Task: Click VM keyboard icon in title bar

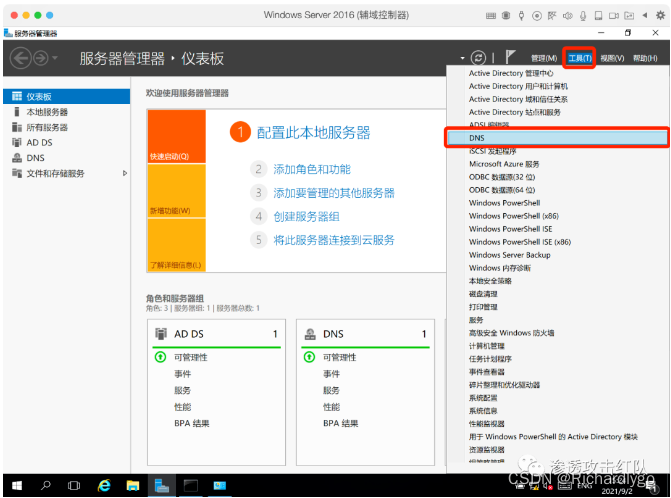Action: tap(491, 16)
